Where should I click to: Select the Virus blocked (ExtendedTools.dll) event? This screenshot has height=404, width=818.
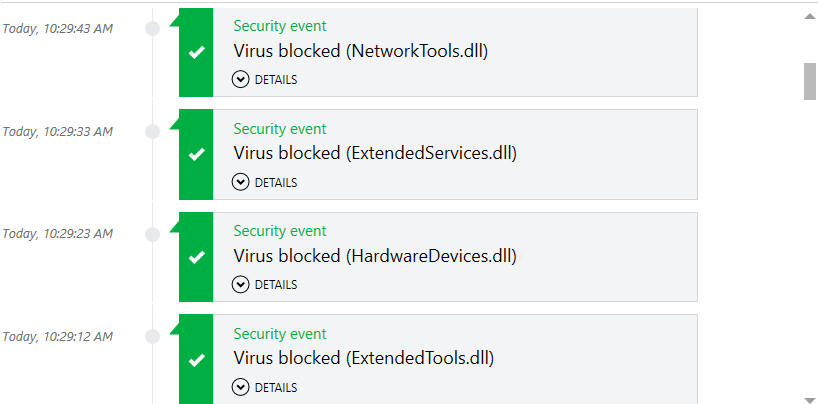(x=364, y=358)
